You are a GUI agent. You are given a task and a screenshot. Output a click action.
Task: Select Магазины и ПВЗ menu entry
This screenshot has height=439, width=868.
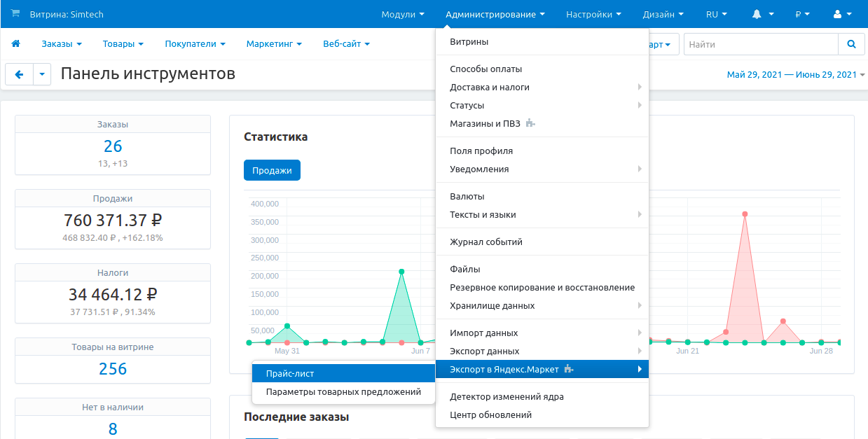tap(490, 124)
